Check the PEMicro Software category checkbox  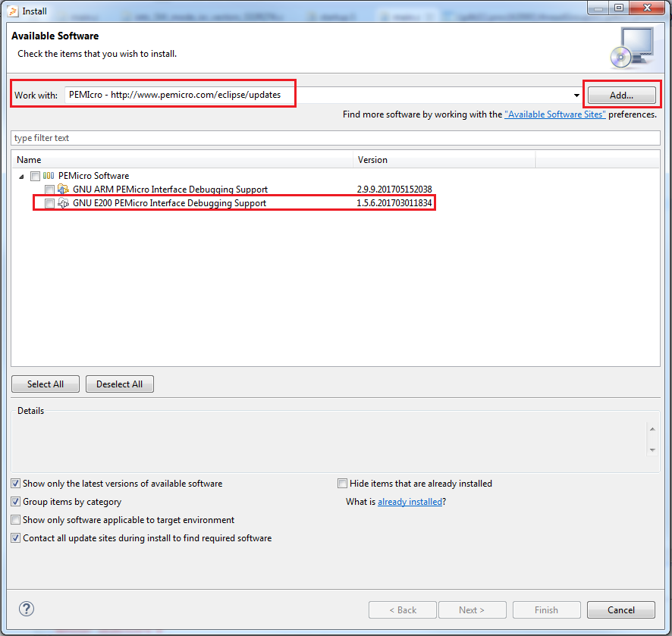(x=35, y=176)
